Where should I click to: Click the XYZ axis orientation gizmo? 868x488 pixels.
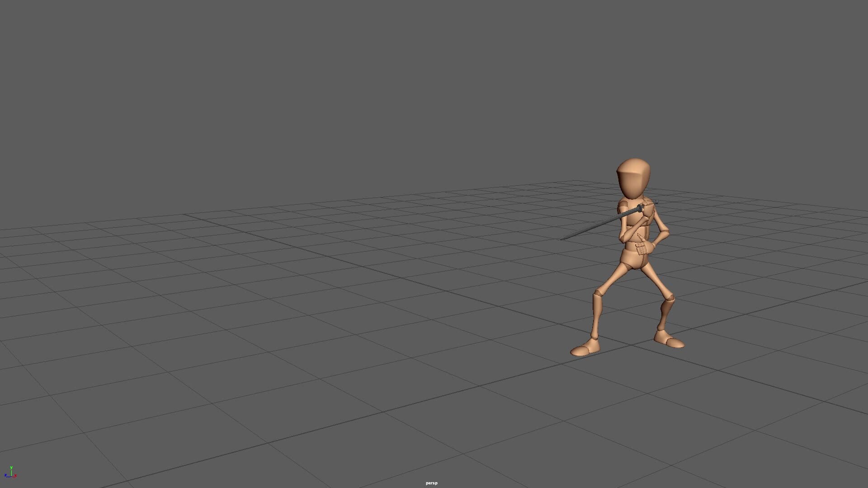tap(10, 472)
